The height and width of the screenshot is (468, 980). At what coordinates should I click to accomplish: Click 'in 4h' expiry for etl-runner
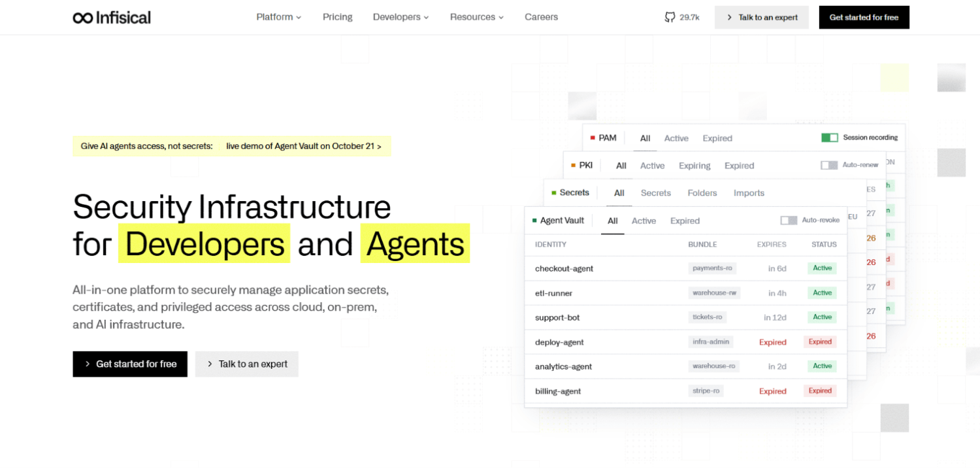[x=777, y=293]
